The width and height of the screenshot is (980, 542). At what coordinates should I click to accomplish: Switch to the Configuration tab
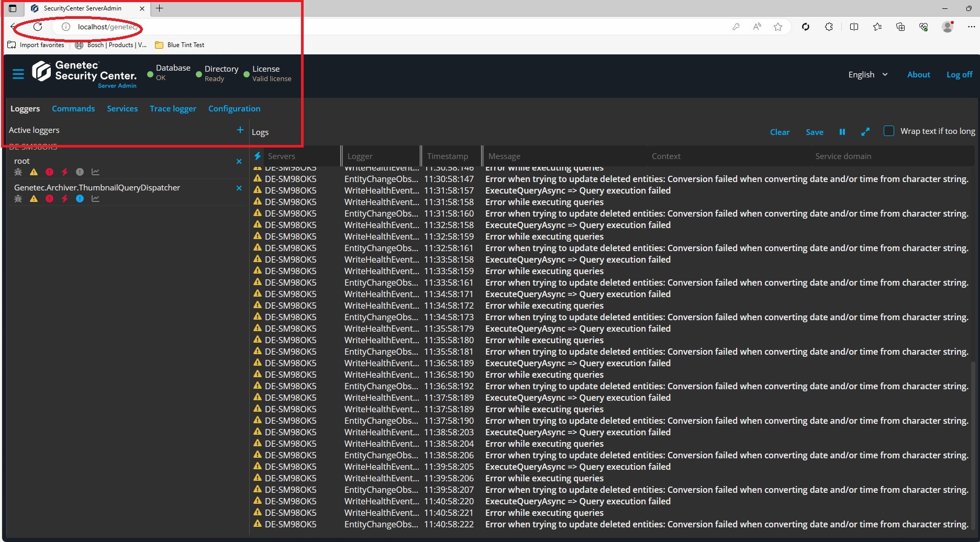coord(234,108)
